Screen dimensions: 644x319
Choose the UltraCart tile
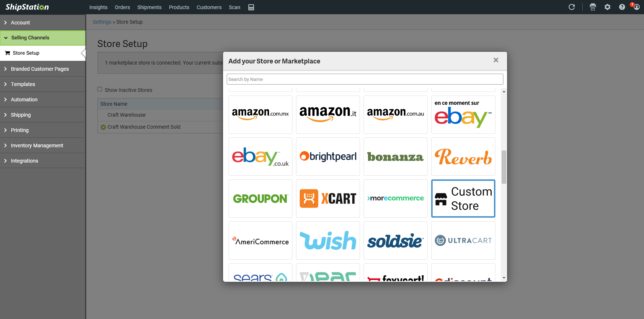[x=463, y=240]
